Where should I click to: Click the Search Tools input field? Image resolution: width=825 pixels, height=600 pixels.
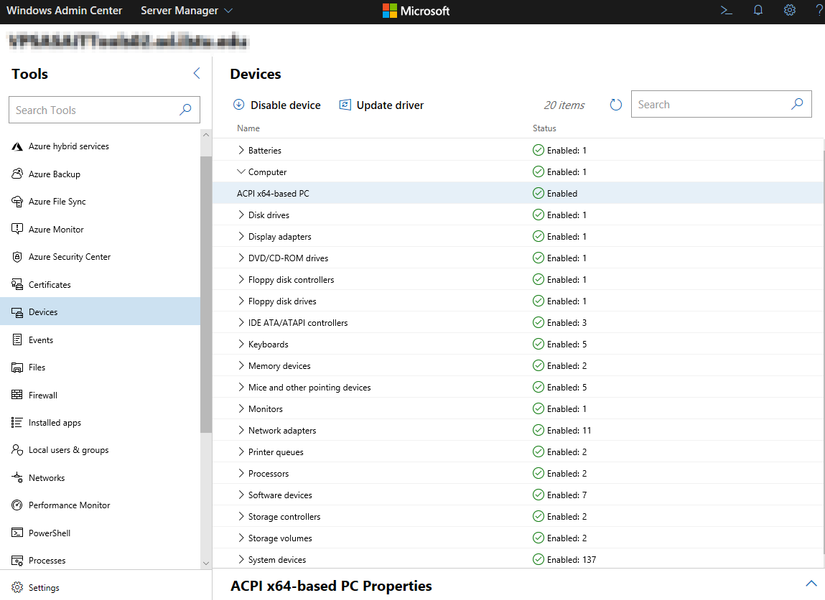pyautogui.click(x=104, y=109)
